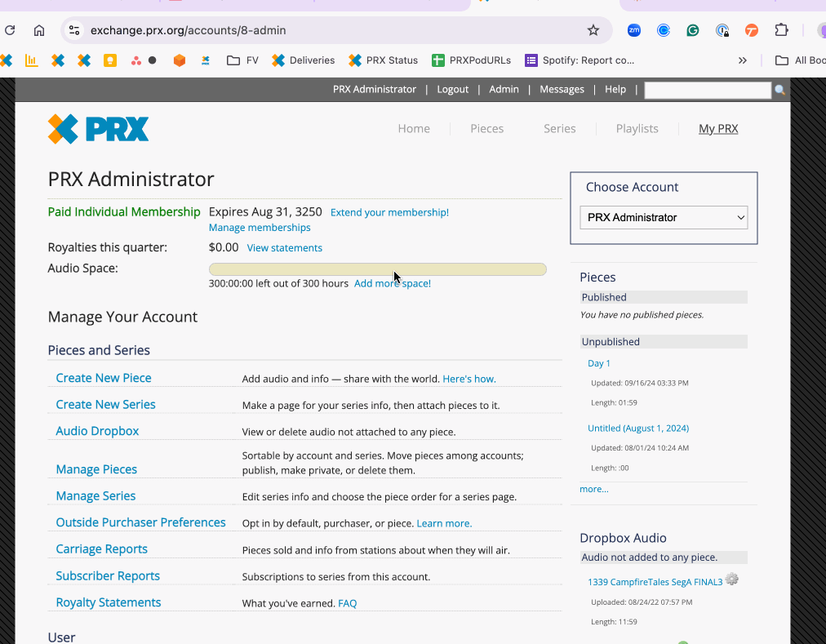The height and width of the screenshot is (644, 826).
Task: Go to the Home tab
Action: coord(414,129)
